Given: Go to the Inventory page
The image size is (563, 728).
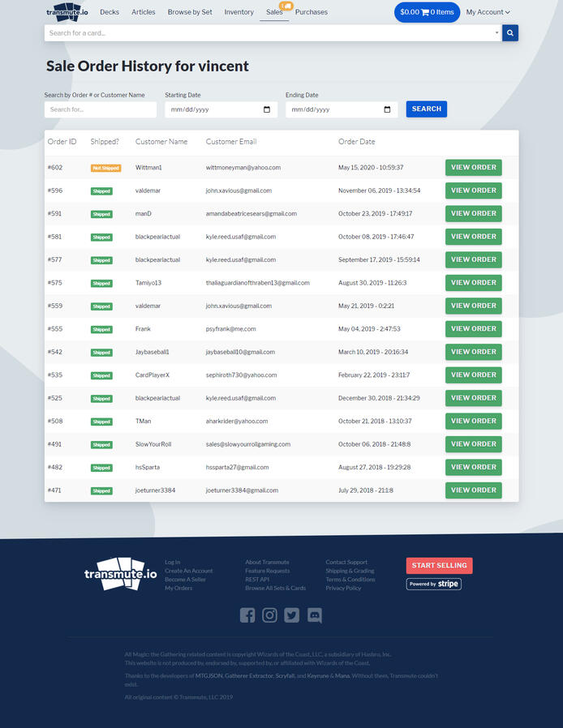Looking at the screenshot, I should [x=239, y=12].
